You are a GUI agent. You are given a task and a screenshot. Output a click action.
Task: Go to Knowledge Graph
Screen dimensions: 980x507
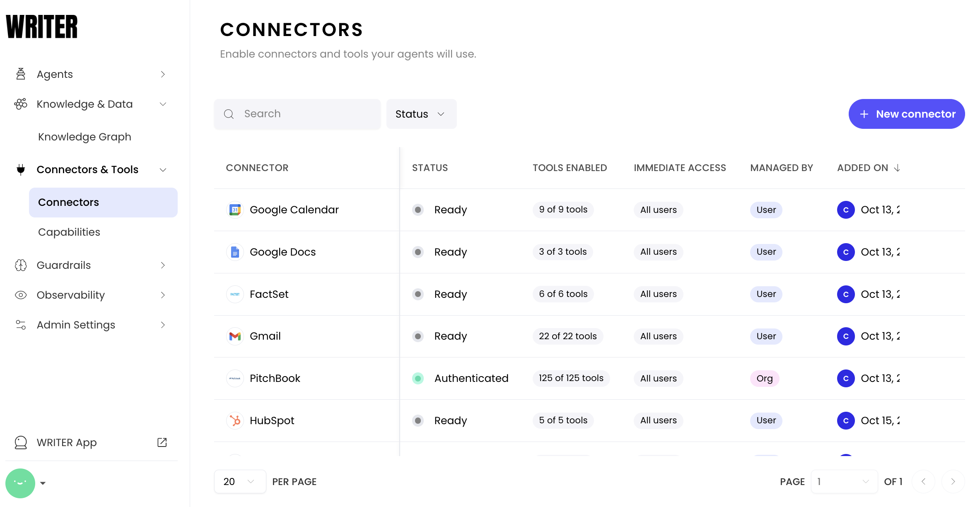(84, 137)
